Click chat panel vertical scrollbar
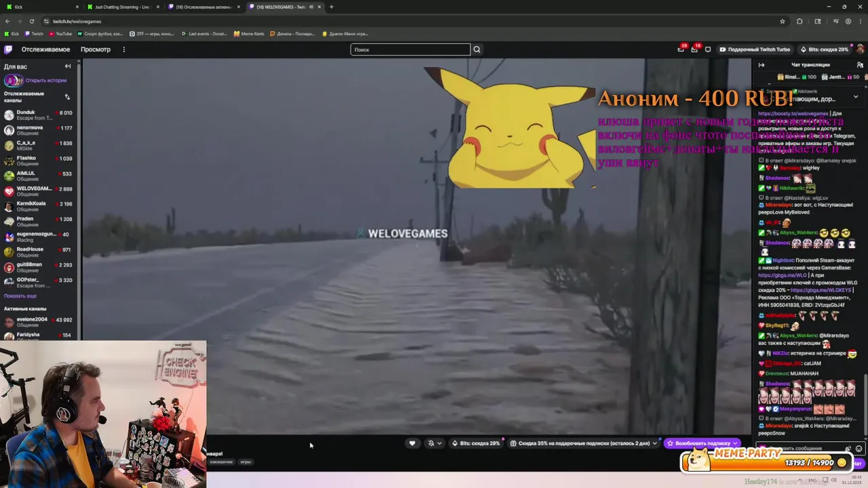Viewport: 868px width, 488px height. click(x=865, y=403)
